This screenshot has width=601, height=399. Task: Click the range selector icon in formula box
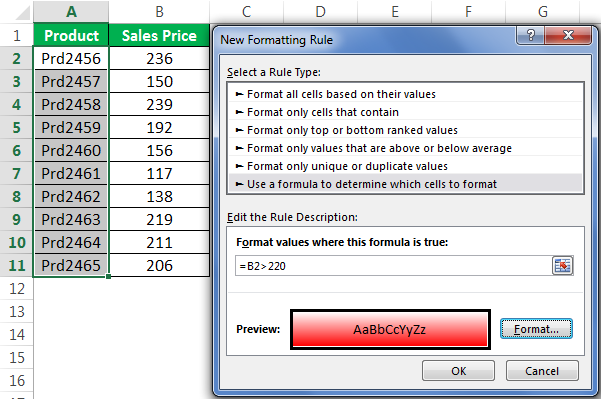(562, 266)
